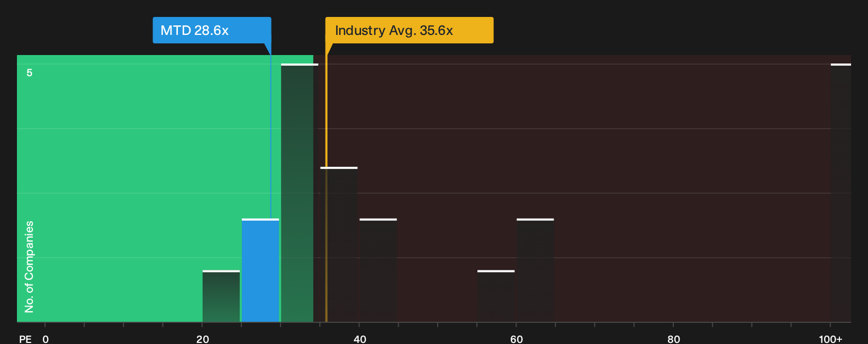Click the x-axis label 0
Viewport: 868px width, 344px height.
point(46,339)
